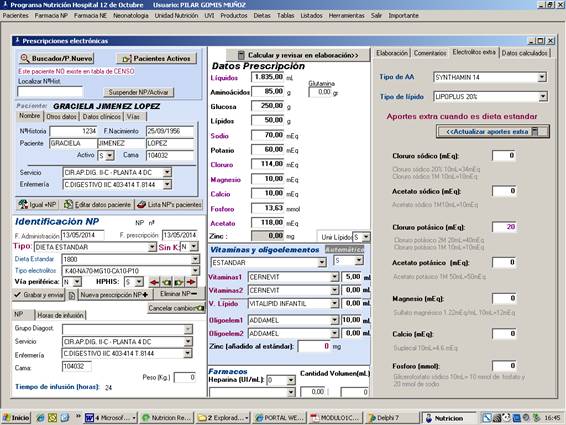Viewport: 566px width, 425px height.
Task: Click the 16:45 system clock
Action: tap(552, 418)
